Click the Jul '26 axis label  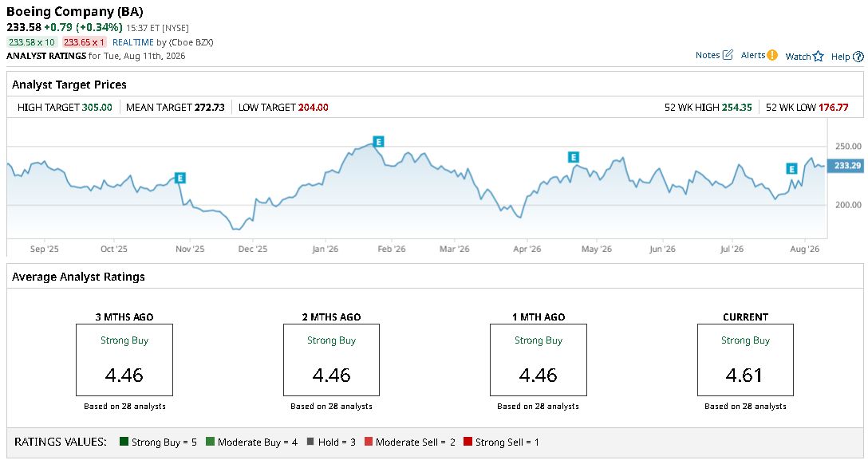coord(732,249)
